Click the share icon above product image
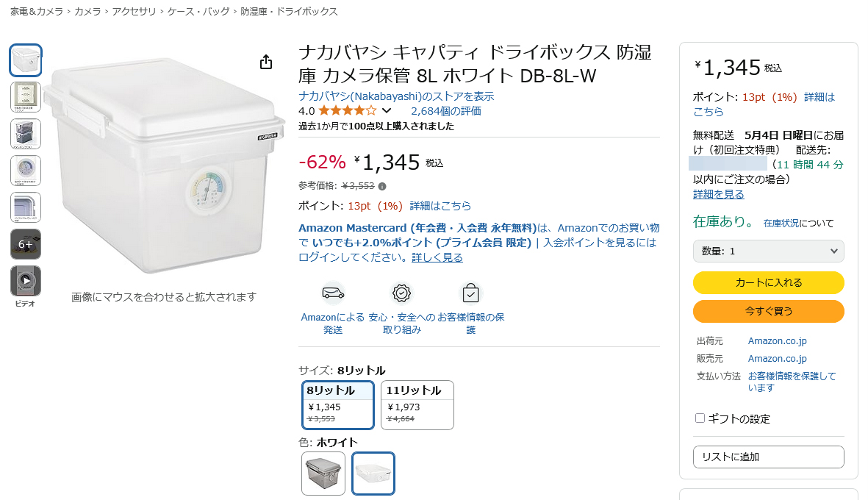 [x=266, y=63]
